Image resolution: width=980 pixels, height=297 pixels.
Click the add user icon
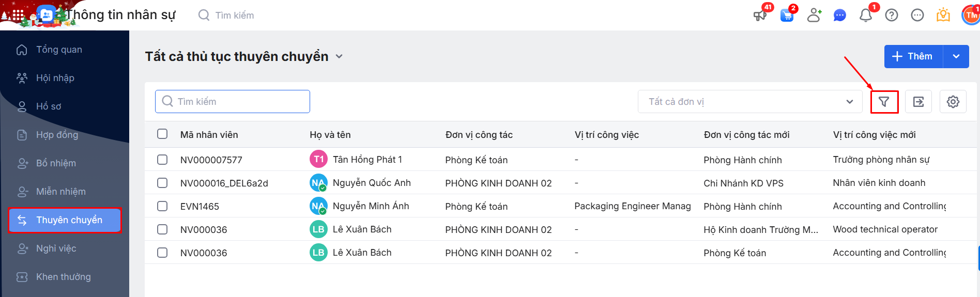pos(814,15)
